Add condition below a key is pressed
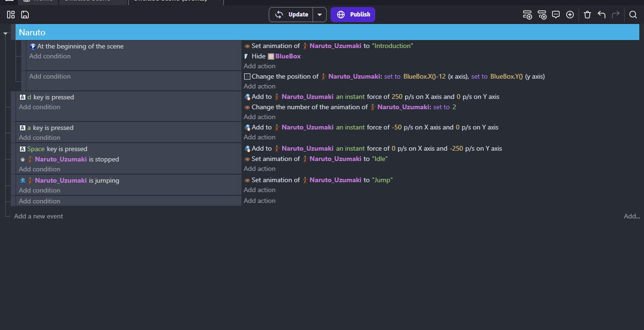Image resolution: width=644 pixels, height=330 pixels. 40,137
